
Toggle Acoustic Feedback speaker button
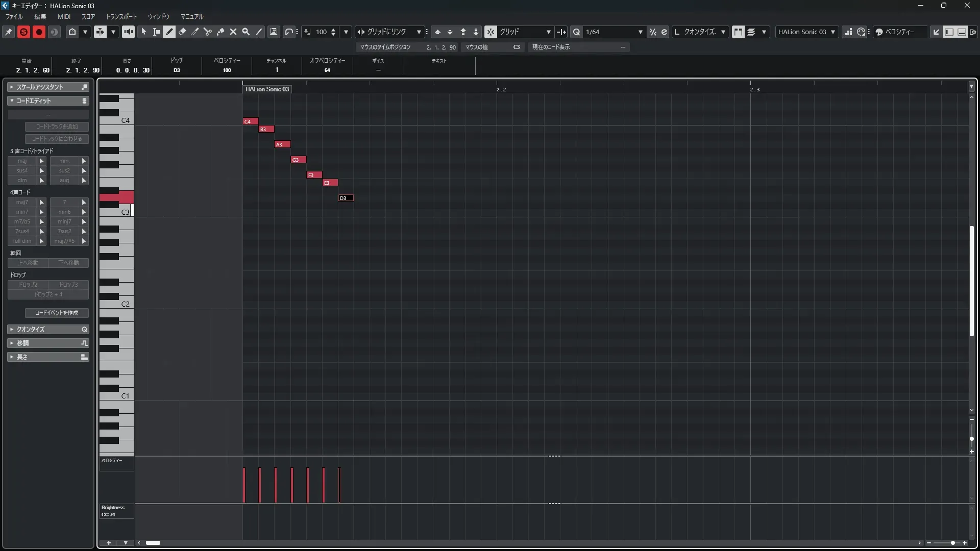coord(128,32)
